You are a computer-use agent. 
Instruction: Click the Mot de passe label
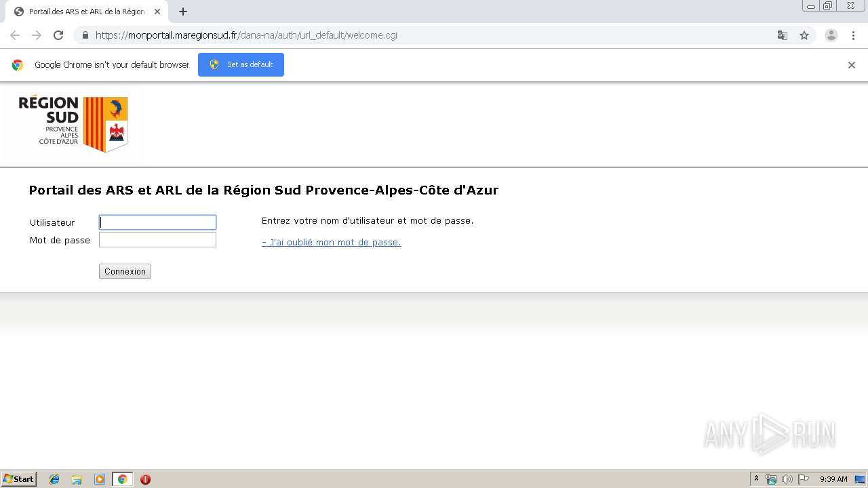click(x=60, y=240)
